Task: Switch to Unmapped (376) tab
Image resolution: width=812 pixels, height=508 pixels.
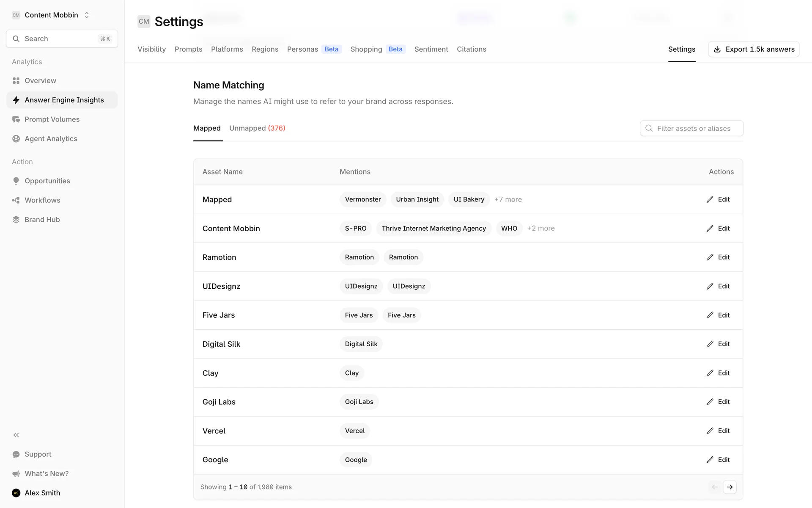Action: pos(257,128)
